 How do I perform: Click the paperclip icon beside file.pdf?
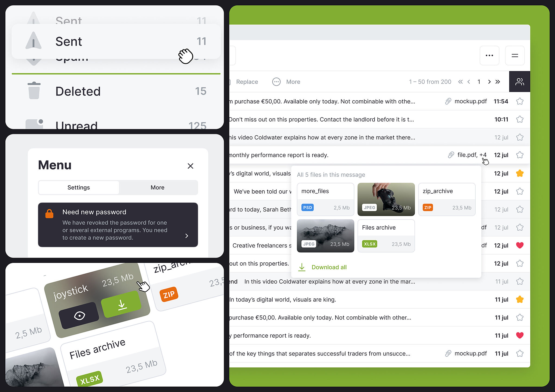[x=451, y=155]
